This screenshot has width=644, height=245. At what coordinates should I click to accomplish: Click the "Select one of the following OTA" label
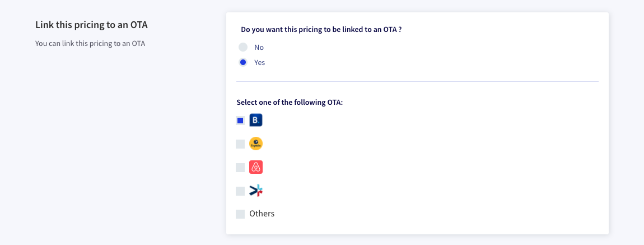(290, 103)
